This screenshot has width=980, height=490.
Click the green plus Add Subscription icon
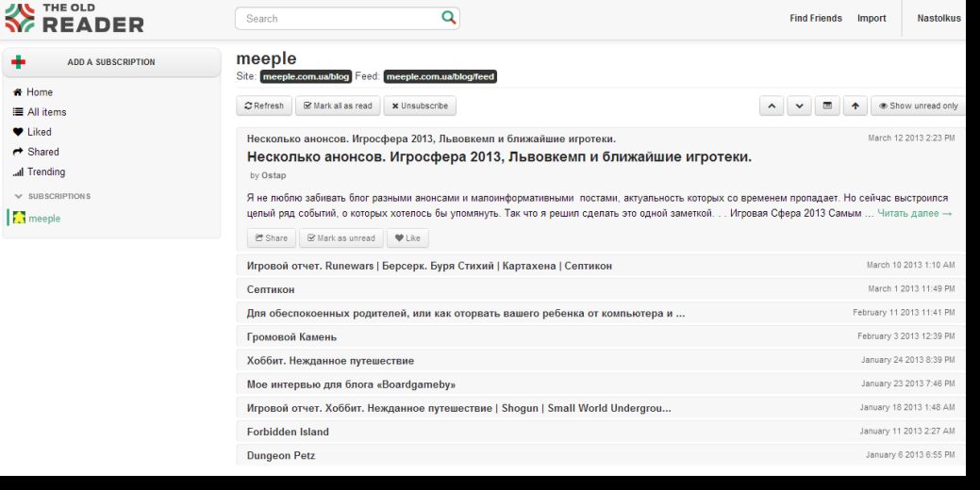click(19, 62)
